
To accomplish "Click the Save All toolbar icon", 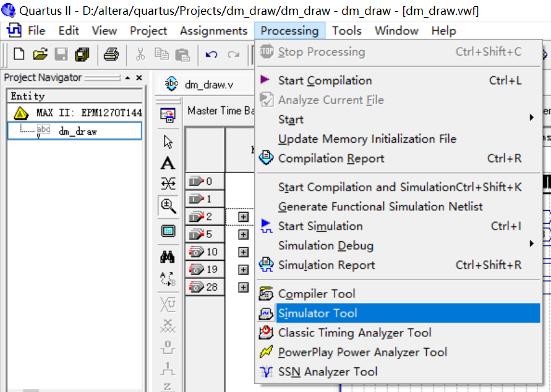I will (x=82, y=54).
